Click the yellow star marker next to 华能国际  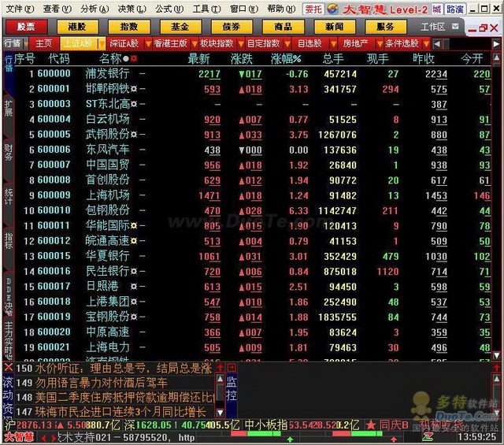[x=134, y=226]
